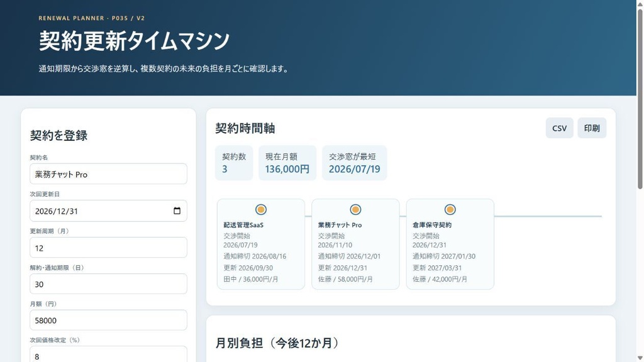Click the 配送管理SaaS card title
Screen dimensions: 644x362
click(x=243, y=225)
